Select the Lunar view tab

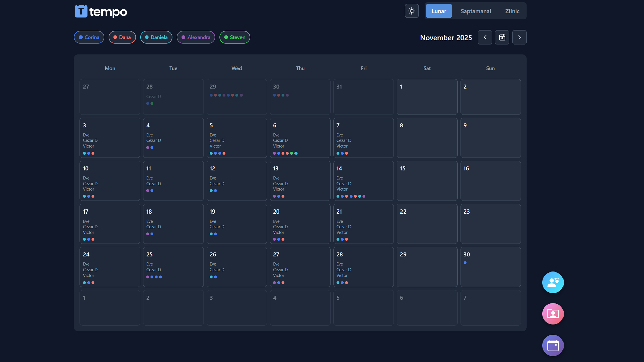click(439, 11)
